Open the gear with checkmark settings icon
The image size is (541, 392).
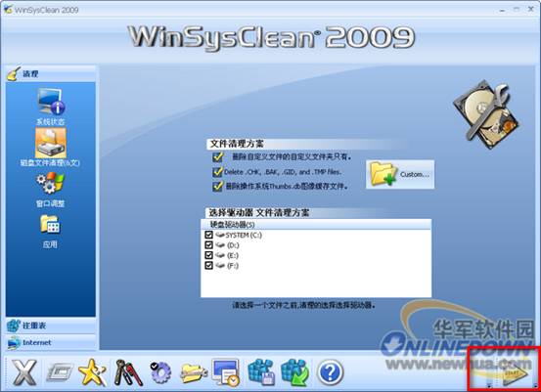tap(160, 372)
